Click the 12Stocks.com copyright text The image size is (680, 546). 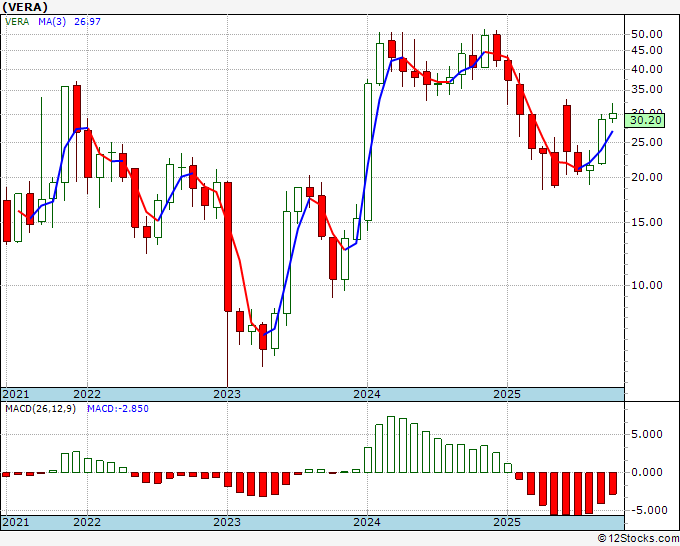638,539
